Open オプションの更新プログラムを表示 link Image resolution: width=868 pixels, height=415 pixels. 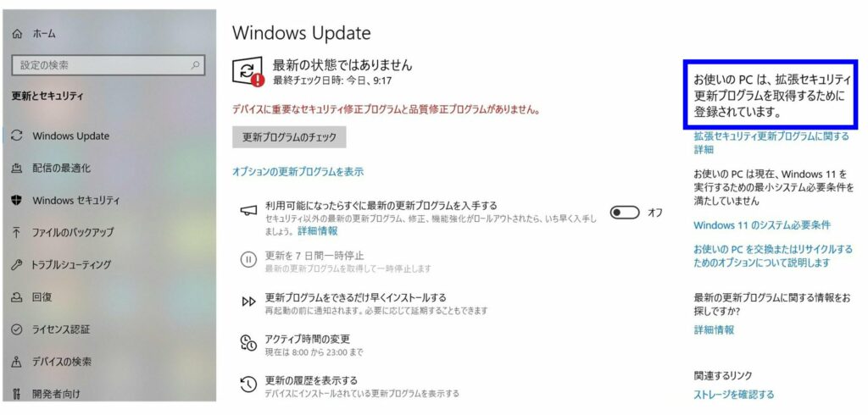298,172
